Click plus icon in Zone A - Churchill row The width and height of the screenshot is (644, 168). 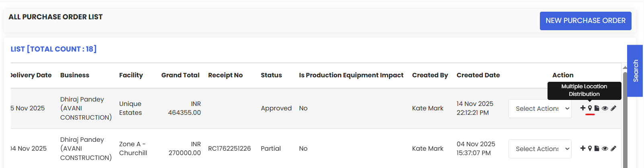click(x=582, y=148)
